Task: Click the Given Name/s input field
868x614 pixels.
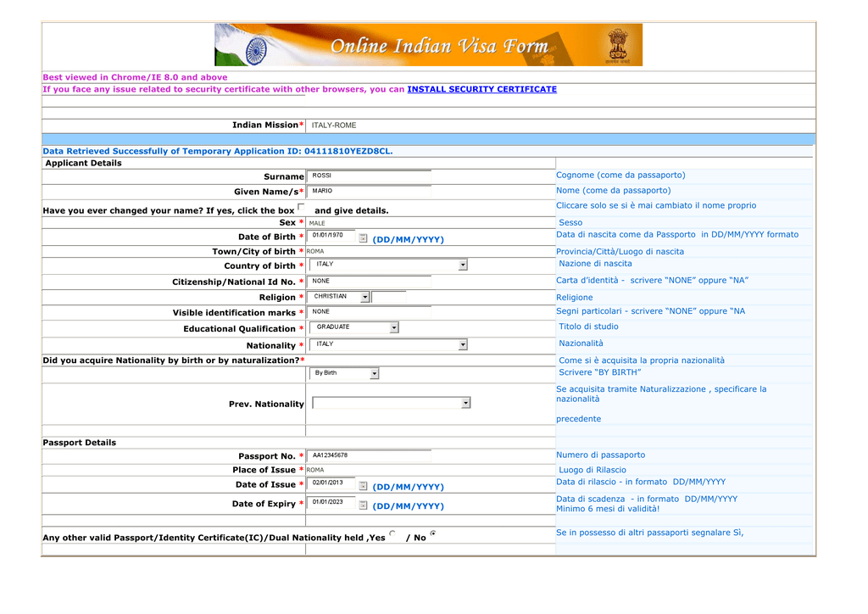Action: [369, 191]
